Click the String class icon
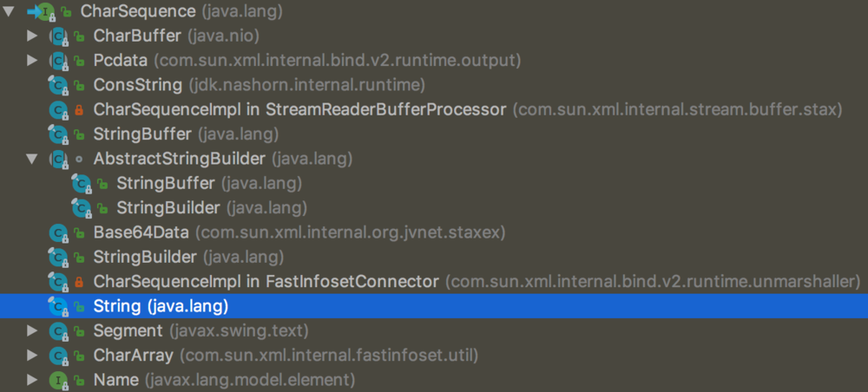 pos(58,306)
